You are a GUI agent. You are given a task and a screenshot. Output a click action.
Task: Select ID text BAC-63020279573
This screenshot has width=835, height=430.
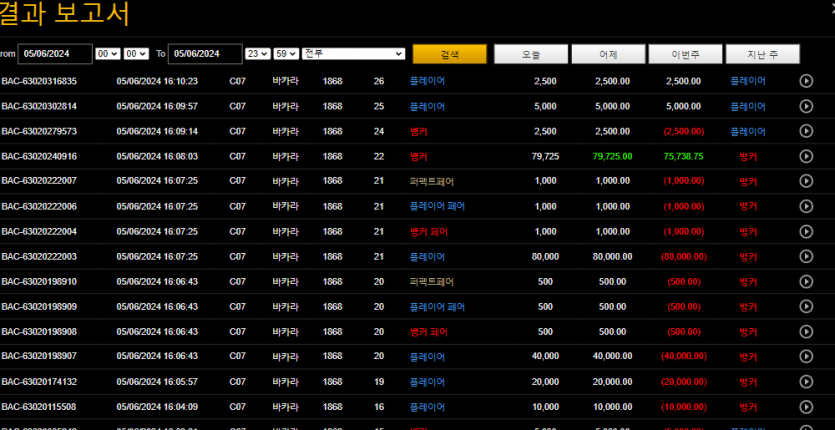[x=39, y=132]
